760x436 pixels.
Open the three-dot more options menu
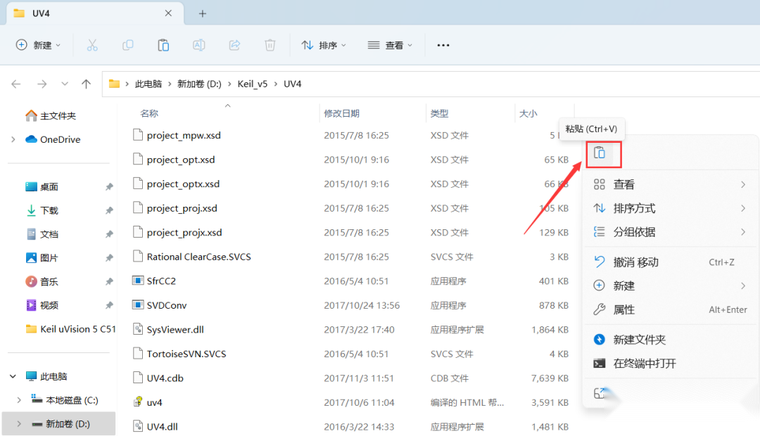coord(443,45)
